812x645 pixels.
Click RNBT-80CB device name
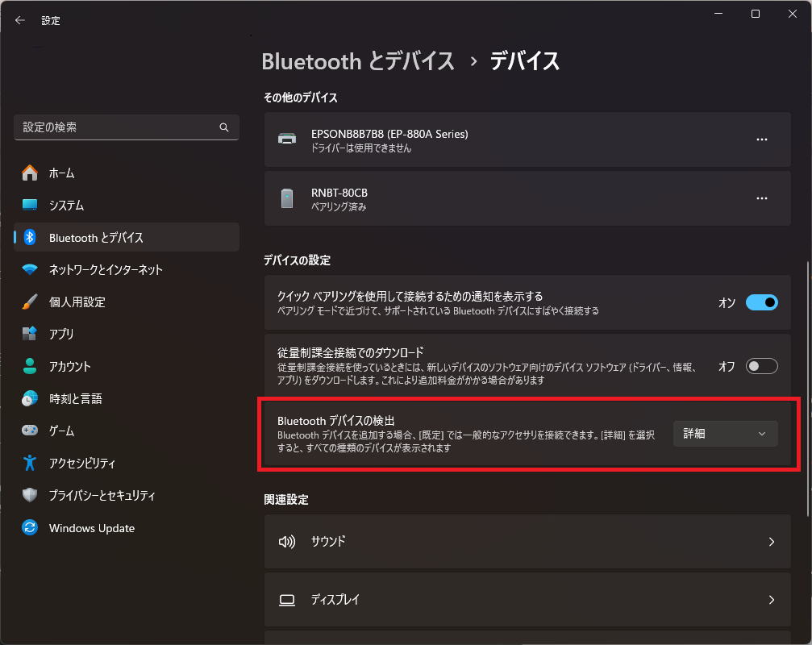pyautogui.click(x=339, y=193)
